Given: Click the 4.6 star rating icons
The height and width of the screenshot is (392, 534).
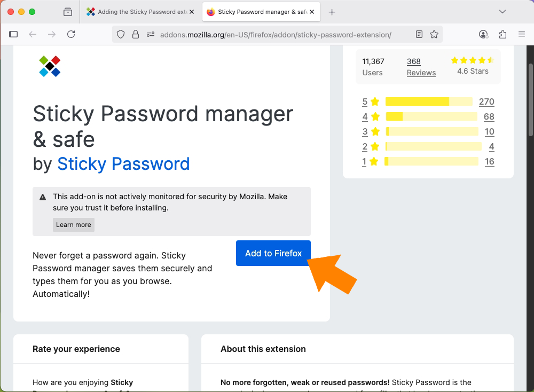Looking at the screenshot, I should pos(473,60).
